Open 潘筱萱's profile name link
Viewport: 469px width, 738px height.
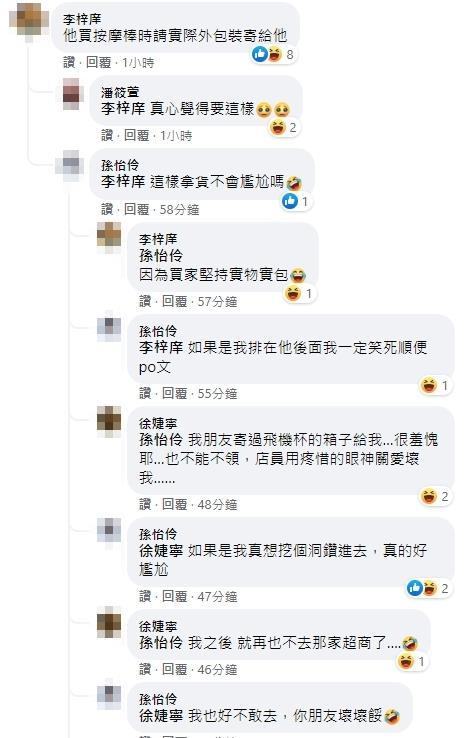click(x=120, y=92)
